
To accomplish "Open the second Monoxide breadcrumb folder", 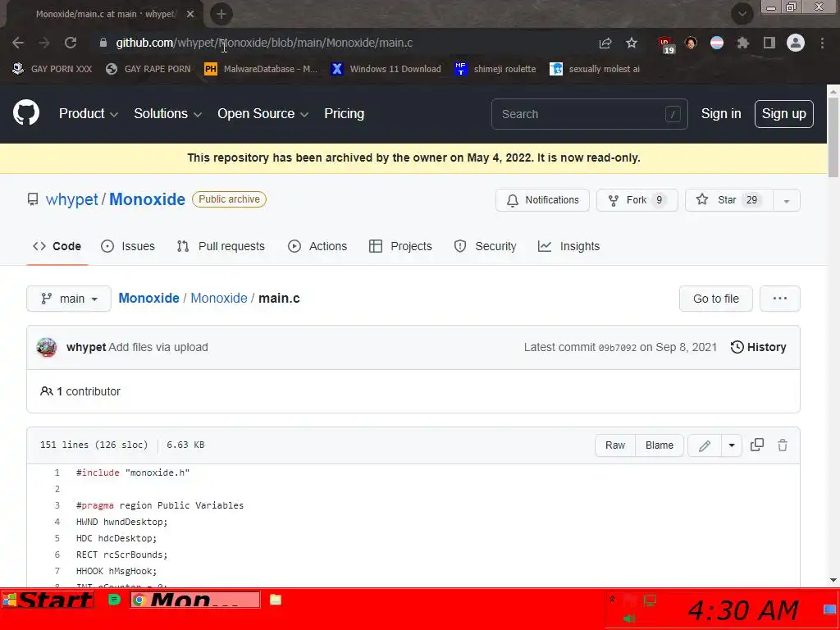I will coord(219,298).
